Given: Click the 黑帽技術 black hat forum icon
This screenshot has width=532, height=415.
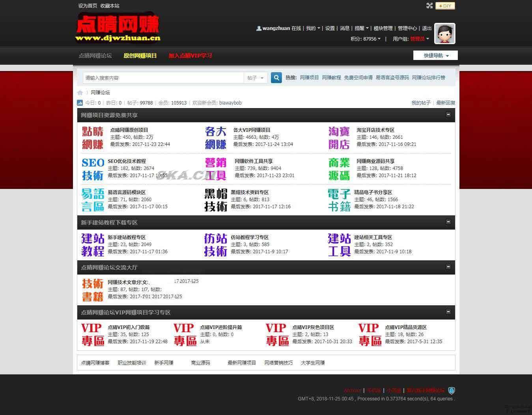Looking at the screenshot, I should [215, 200].
